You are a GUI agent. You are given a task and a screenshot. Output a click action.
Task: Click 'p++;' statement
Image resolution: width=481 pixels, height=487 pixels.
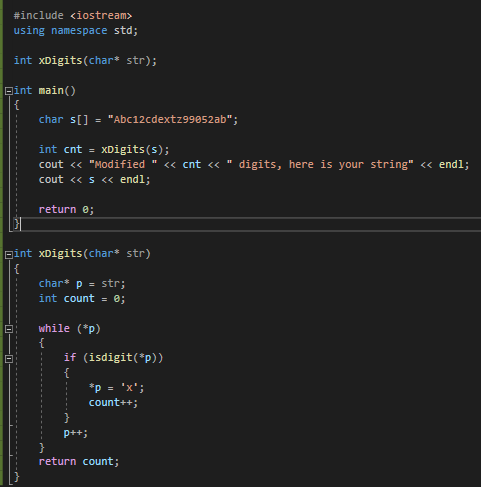[76, 433]
